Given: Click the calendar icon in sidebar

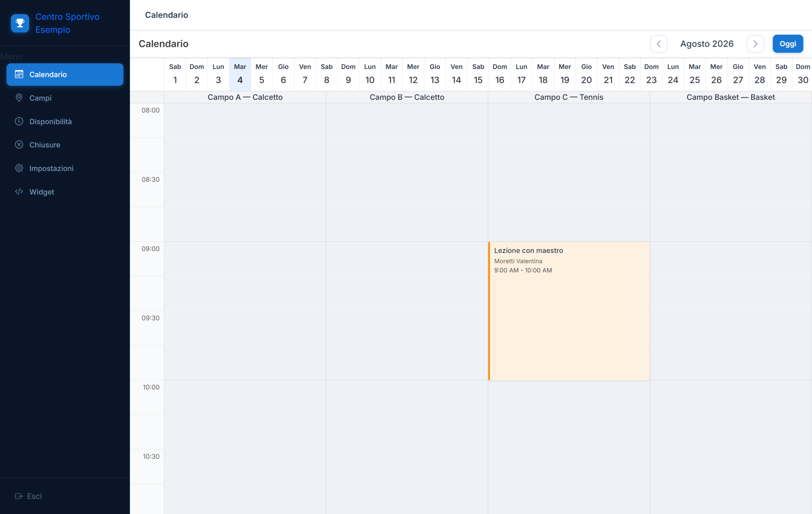Looking at the screenshot, I should (x=19, y=74).
